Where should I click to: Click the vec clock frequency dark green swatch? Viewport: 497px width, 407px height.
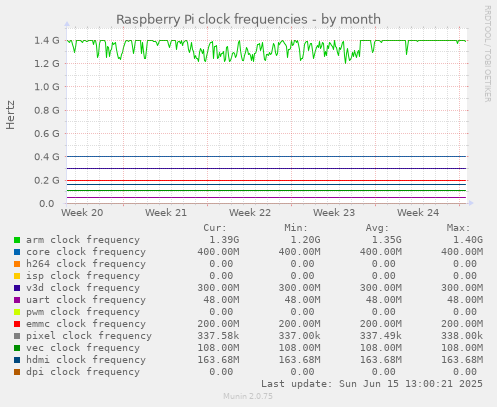point(17,348)
